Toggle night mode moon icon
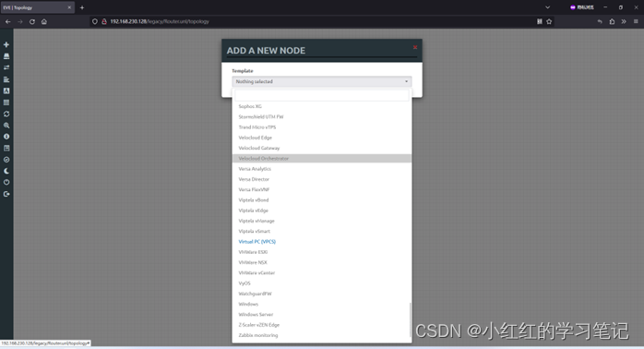The width and height of the screenshot is (644, 349). [6, 171]
